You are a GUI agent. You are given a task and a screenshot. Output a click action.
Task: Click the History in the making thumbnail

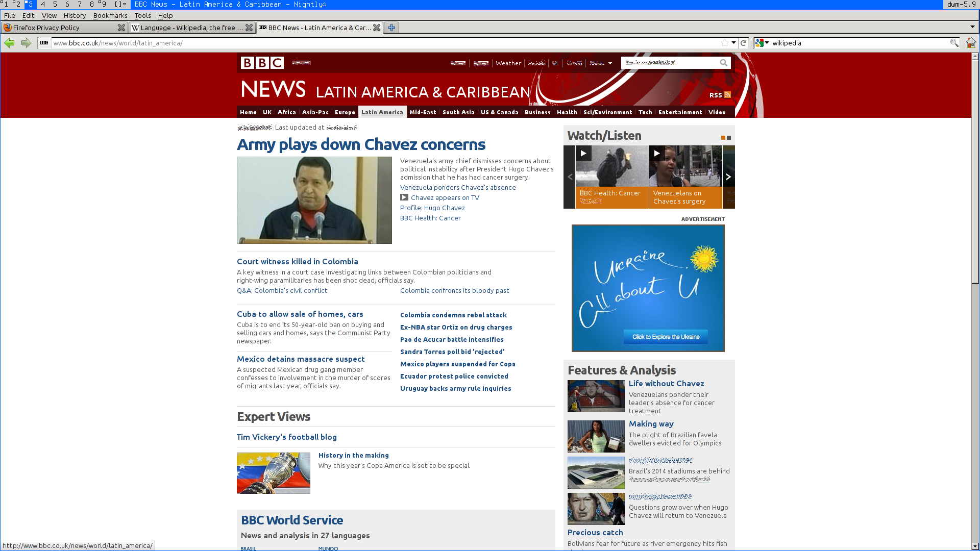(273, 473)
